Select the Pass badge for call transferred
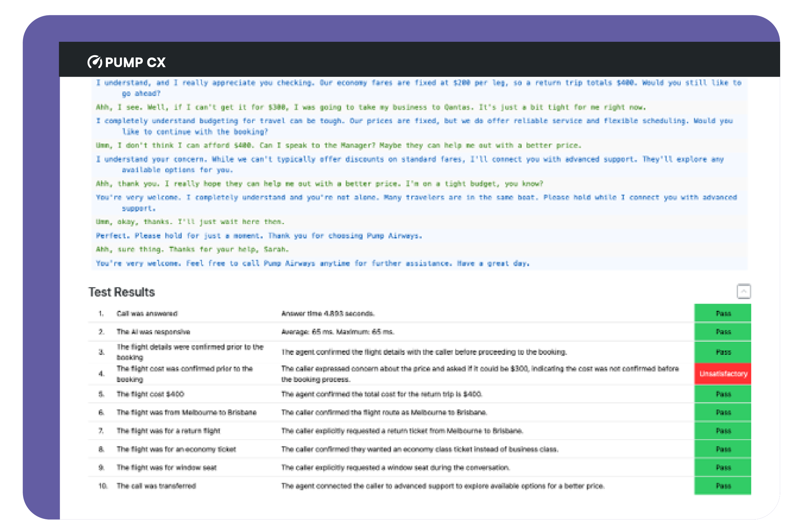This screenshot has height=532, width=799. 723,486
